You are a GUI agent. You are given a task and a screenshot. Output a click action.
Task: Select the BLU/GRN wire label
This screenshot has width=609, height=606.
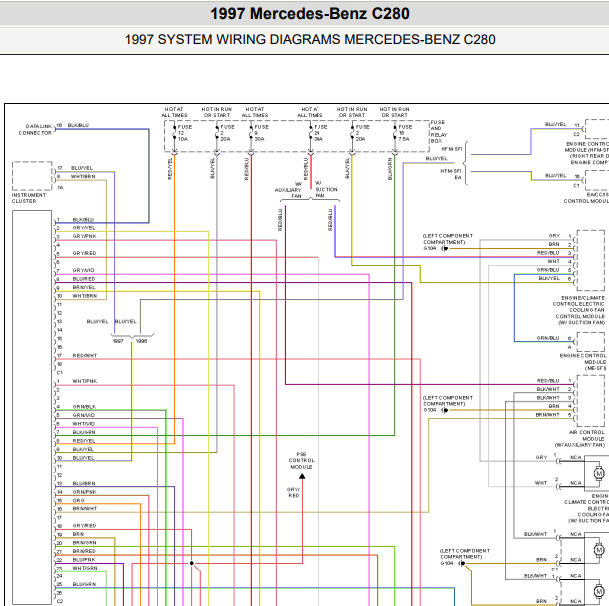tap(84, 584)
